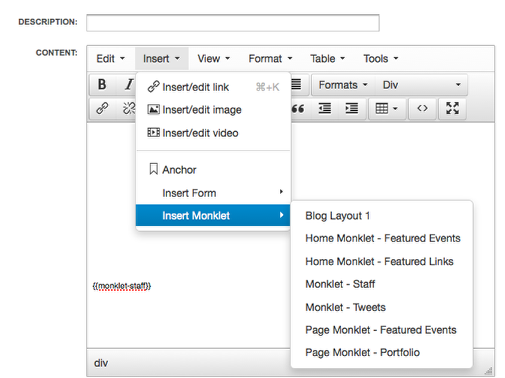Toggle italic formatting in toolbar

[x=128, y=85]
